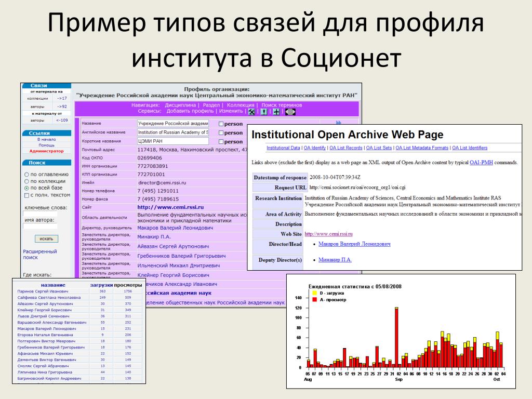Choose Добавить профиль in the services row
The height and width of the screenshot is (399, 532).
coord(190,111)
